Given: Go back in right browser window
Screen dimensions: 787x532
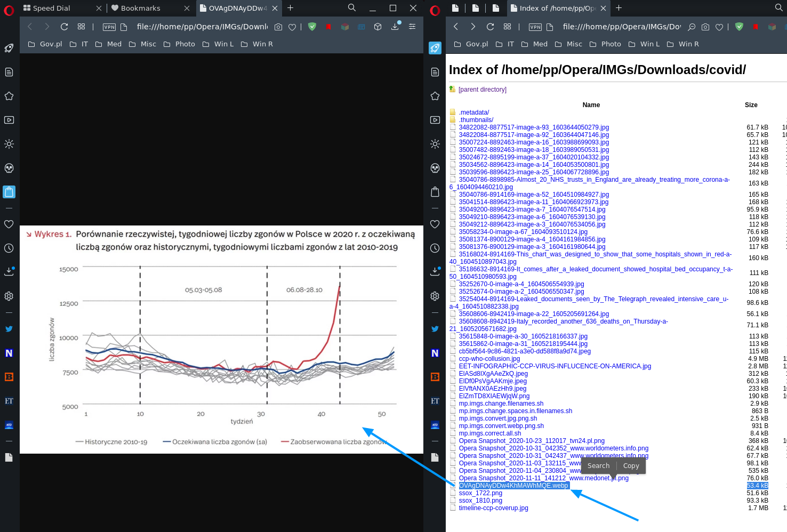Looking at the screenshot, I should pyautogui.click(x=456, y=27).
